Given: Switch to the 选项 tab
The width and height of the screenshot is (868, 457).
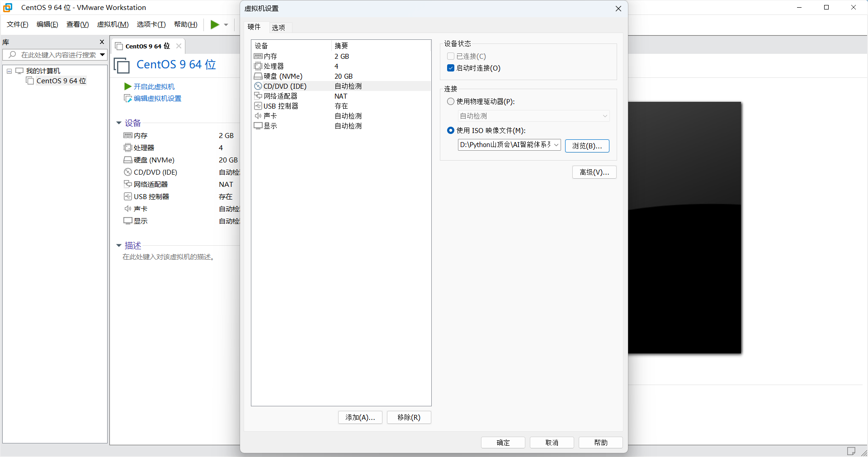Looking at the screenshot, I should (279, 27).
